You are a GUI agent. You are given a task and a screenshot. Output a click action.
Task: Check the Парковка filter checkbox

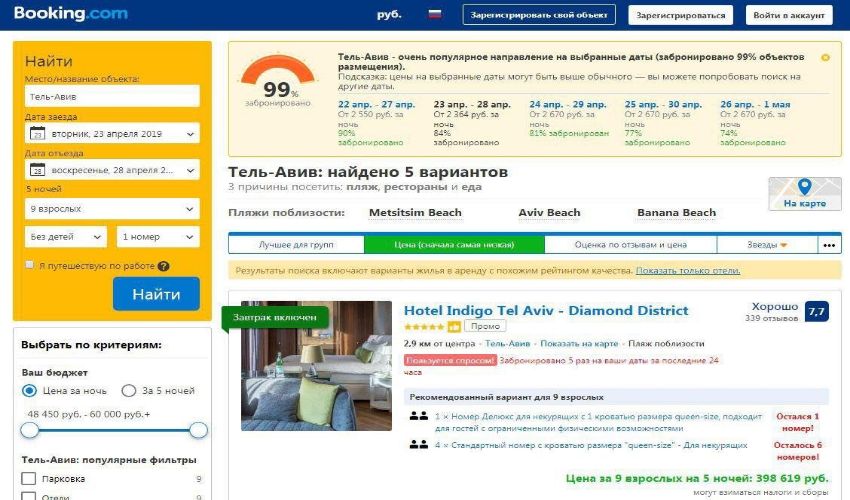pyautogui.click(x=29, y=478)
